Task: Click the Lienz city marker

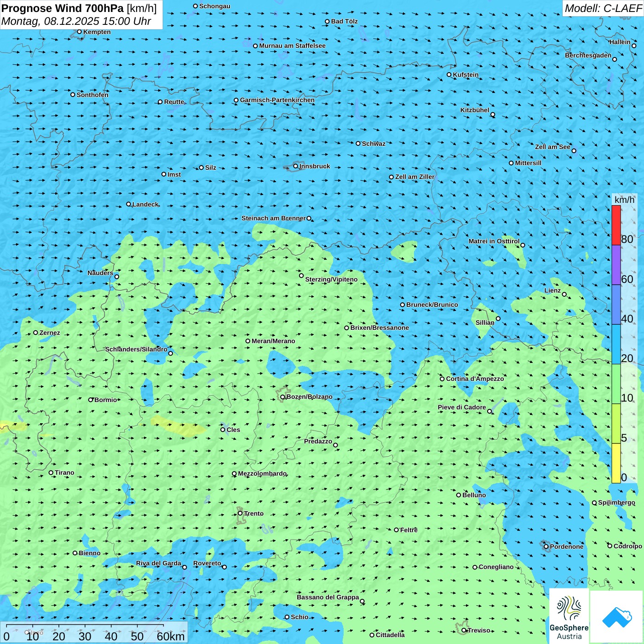Action: click(x=564, y=294)
